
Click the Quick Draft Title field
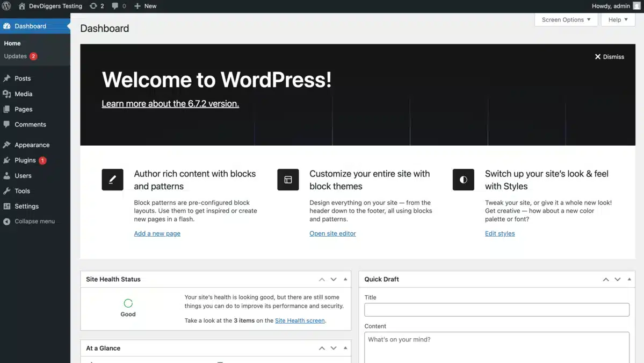pyautogui.click(x=496, y=309)
